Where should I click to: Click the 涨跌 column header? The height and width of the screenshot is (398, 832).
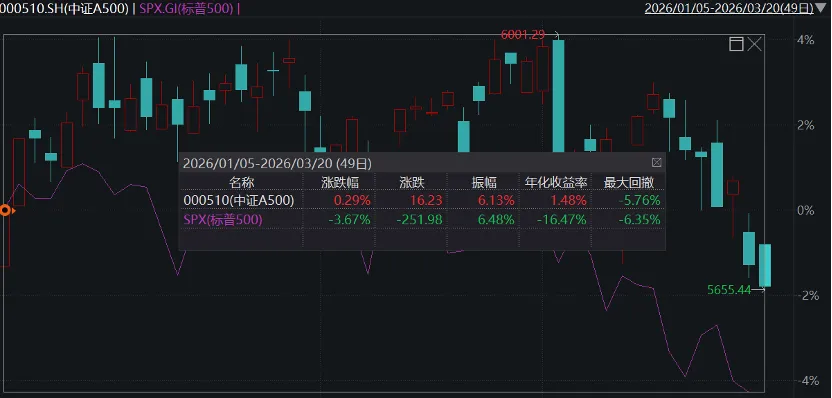412,183
